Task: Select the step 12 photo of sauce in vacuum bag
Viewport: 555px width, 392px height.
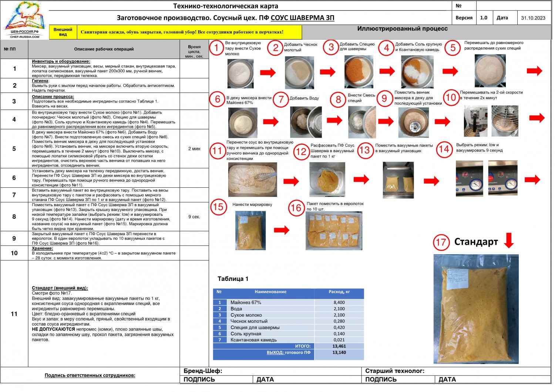Action: click(x=327, y=179)
